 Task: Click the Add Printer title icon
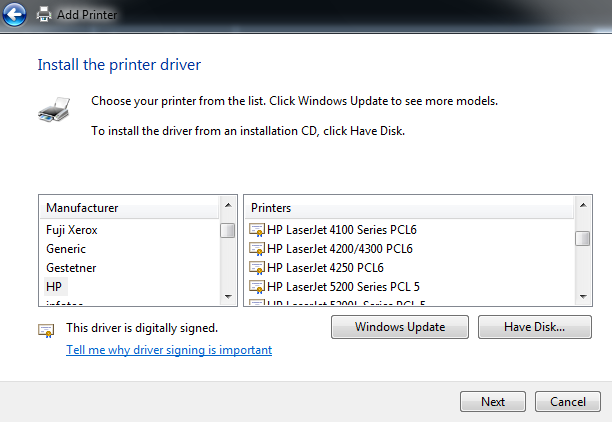click(x=44, y=15)
